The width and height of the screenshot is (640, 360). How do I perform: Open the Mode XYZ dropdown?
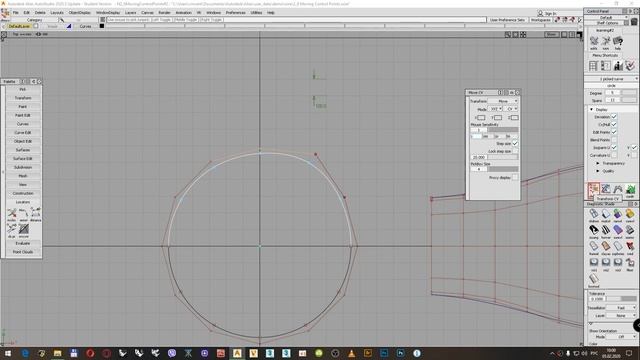point(495,109)
